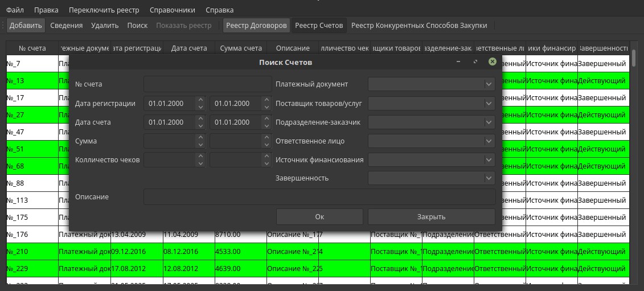This screenshot has height=291, width=644.
Task: Decrease first Дата счета value
Action: [200, 126]
